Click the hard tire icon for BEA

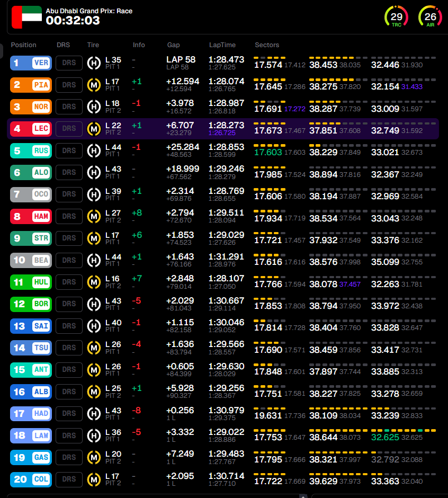click(x=94, y=260)
